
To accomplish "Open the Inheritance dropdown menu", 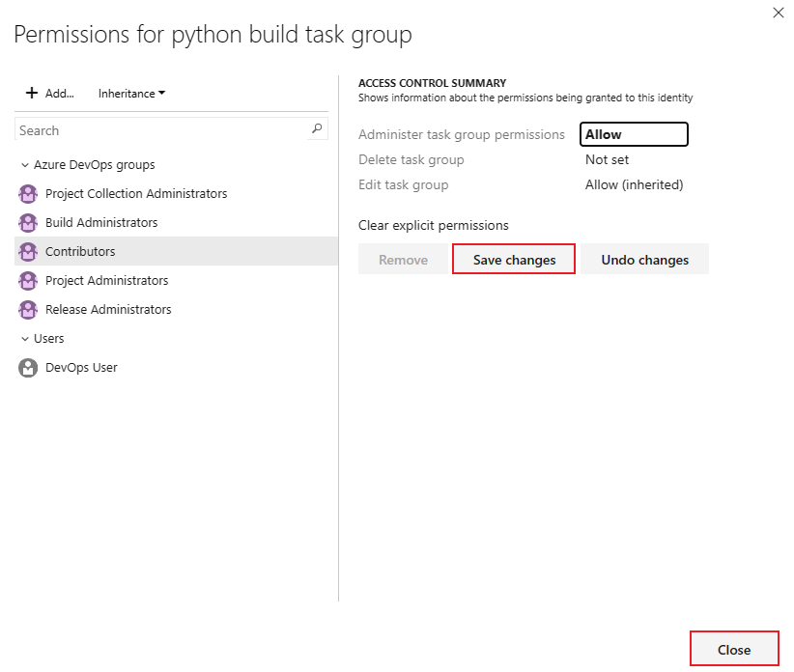I will [x=131, y=94].
